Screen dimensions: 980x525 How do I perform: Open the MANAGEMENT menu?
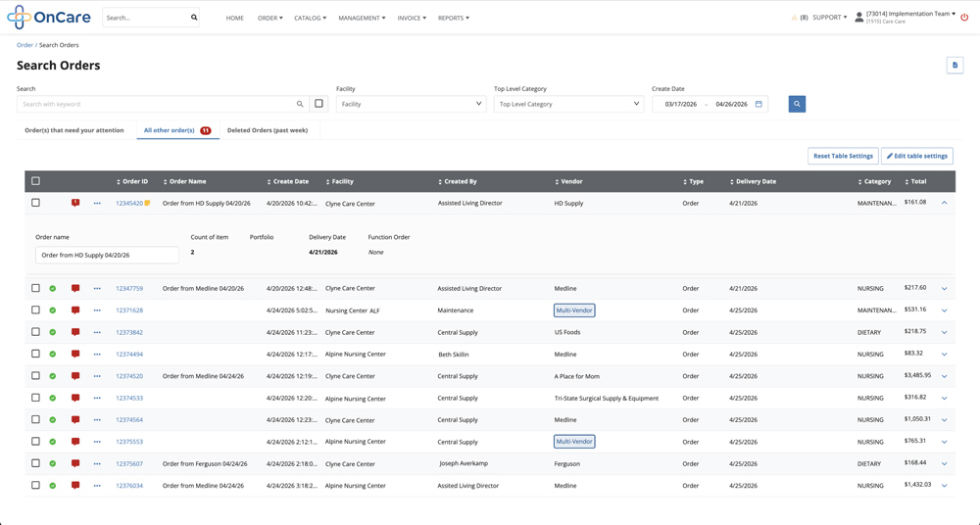pos(362,19)
